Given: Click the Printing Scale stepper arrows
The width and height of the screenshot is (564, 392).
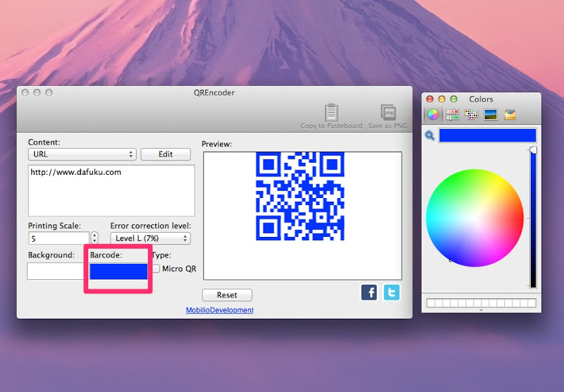Looking at the screenshot, I should tap(94, 238).
